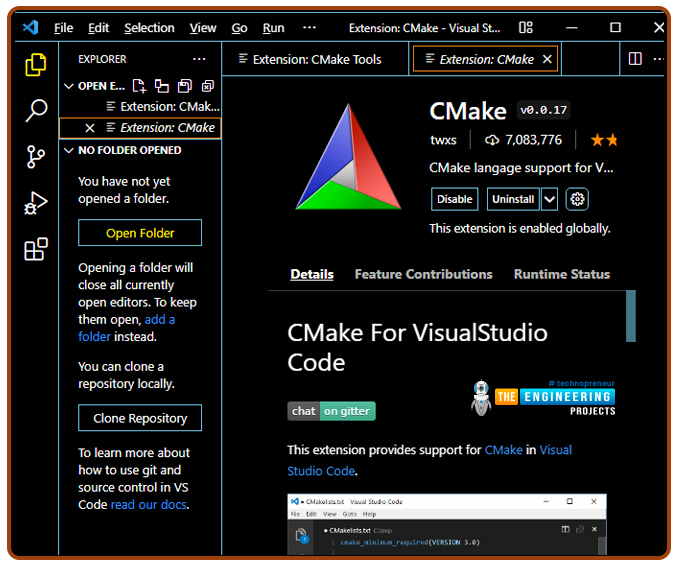Click Close All Editors icon
Viewport: 677px width, 566px height.
point(208,86)
